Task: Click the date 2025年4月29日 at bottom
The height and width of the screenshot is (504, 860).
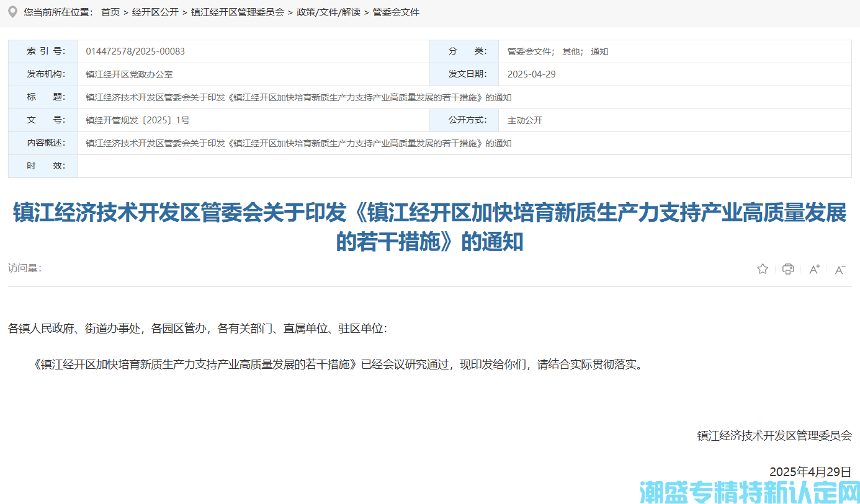Action: point(810,472)
